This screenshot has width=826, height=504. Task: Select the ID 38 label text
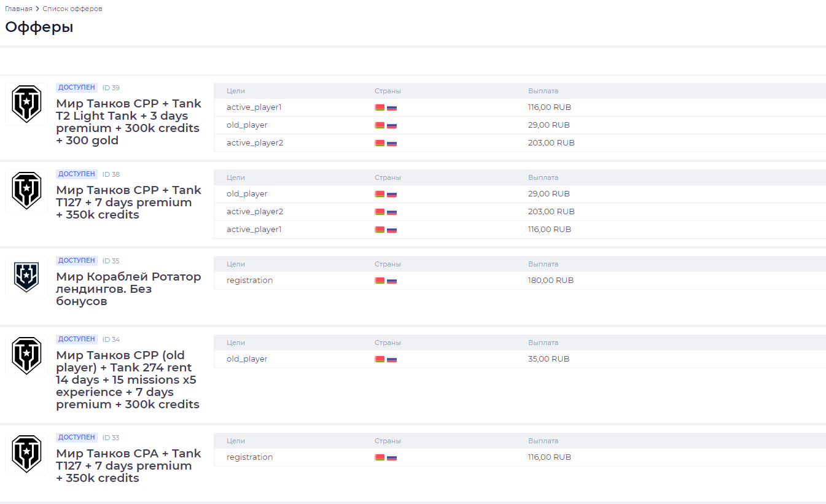click(111, 174)
